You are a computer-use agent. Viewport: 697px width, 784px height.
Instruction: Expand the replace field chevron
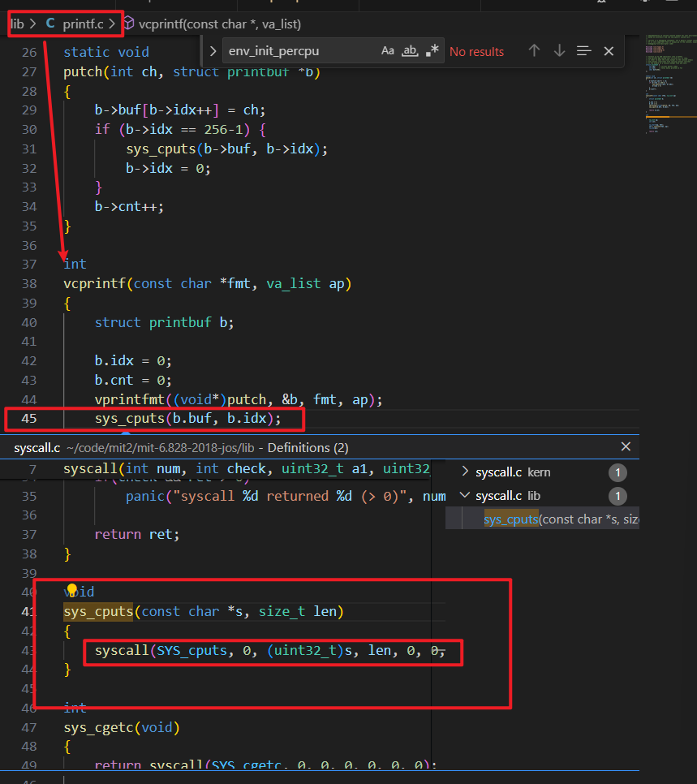tap(213, 51)
